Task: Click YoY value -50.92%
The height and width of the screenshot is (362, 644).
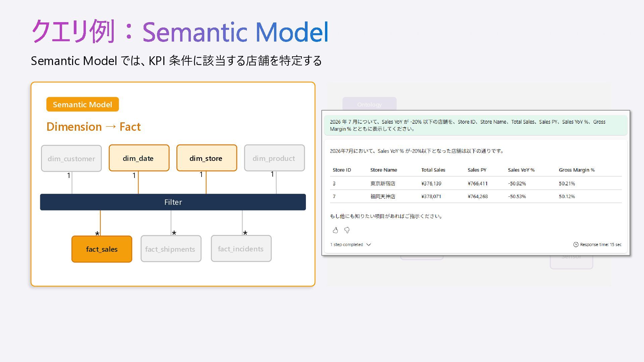Action: tap(517, 183)
